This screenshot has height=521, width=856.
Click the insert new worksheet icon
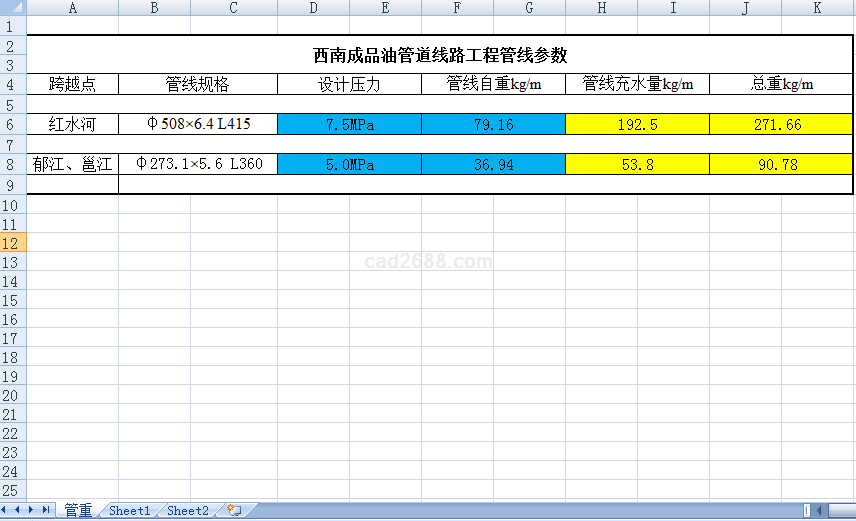tap(234, 510)
